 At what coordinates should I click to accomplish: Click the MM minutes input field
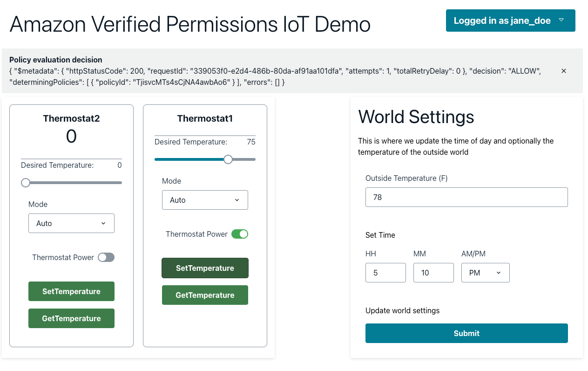tap(433, 273)
